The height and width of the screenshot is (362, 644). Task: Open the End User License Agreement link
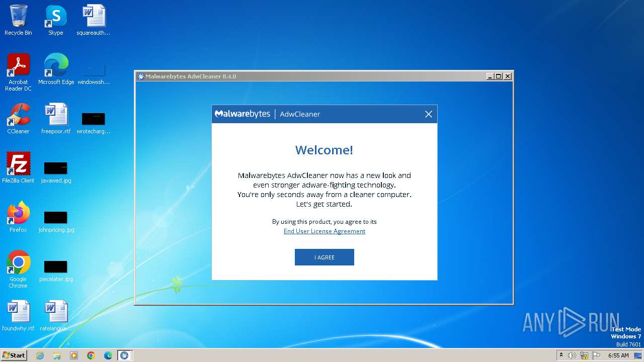click(x=324, y=231)
